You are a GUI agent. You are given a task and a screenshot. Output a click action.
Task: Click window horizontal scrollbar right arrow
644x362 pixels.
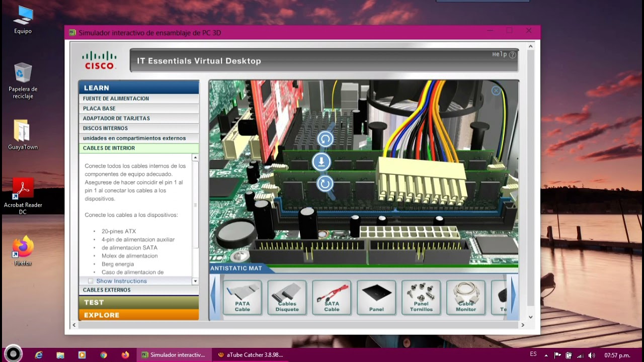tap(522, 325)
